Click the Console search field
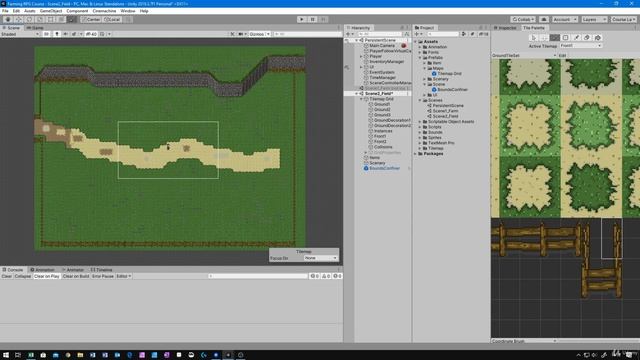The width and height of the screenshot is (640, 360). click(x=258, y=276)
